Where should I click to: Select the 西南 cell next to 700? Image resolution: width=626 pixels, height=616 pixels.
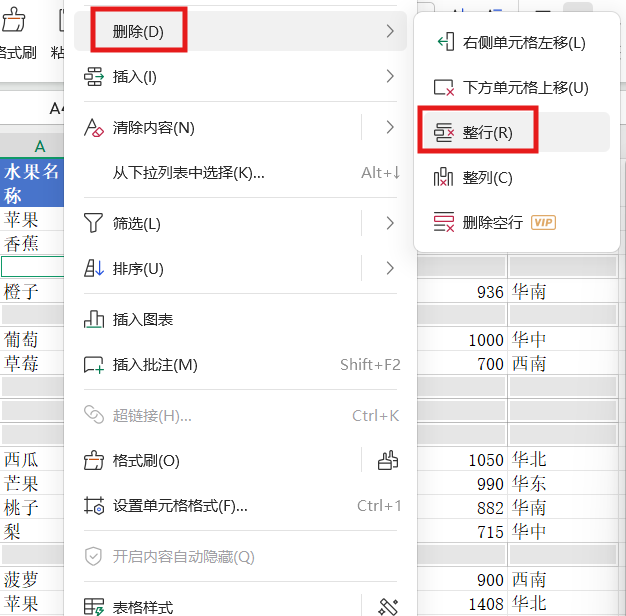click(x=563, y=363)
